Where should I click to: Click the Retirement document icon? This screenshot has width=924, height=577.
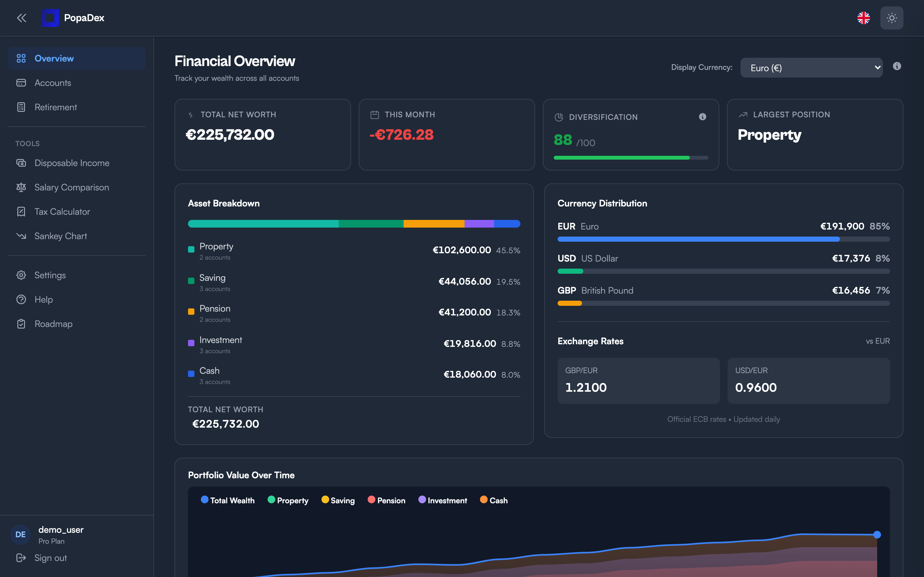tap(21, 107)
